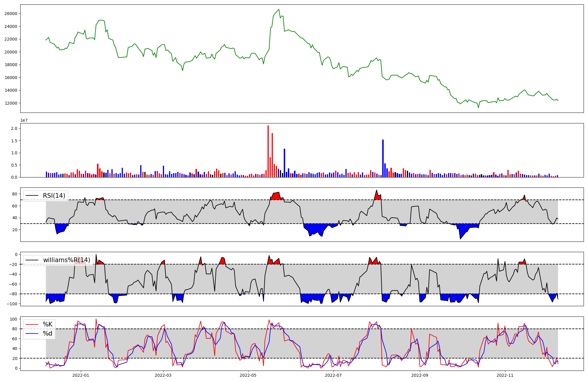Click the tallest blue volume bar
Screen dimensions: 588x382
point(383,158)
